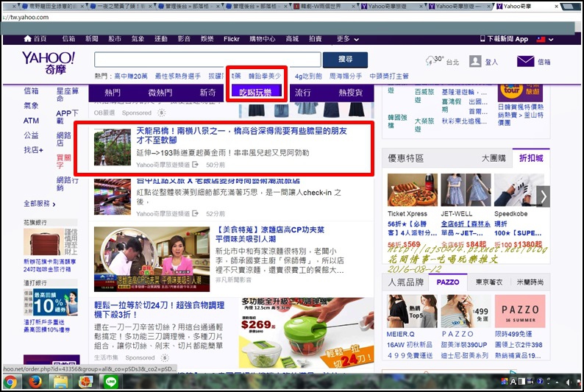Open Flickr in top navigation

(231, 39)
